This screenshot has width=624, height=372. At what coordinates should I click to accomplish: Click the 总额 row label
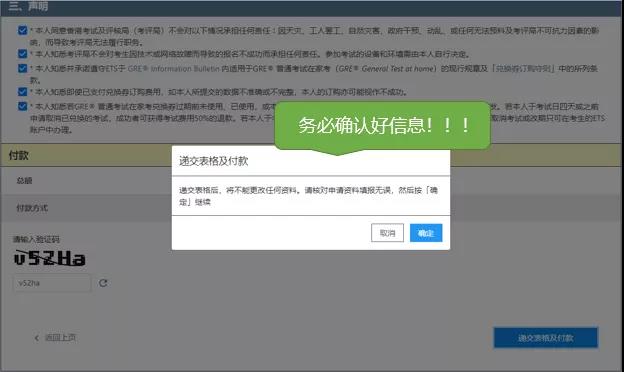(x=24, y=181)
